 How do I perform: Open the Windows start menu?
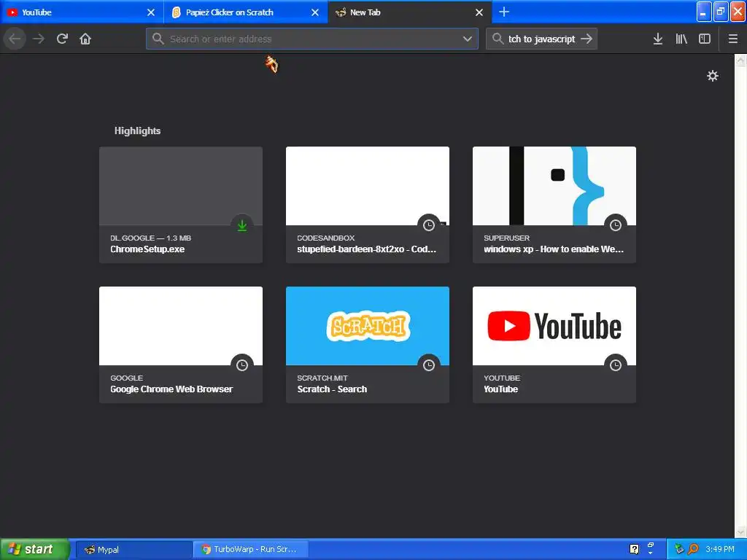pyautogui.click(x=34, y=549)
